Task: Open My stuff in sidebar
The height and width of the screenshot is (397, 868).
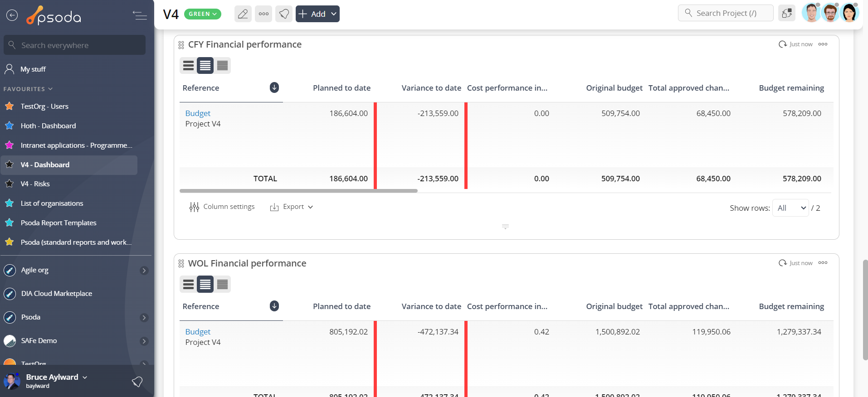Action: [x=33, y=69]
